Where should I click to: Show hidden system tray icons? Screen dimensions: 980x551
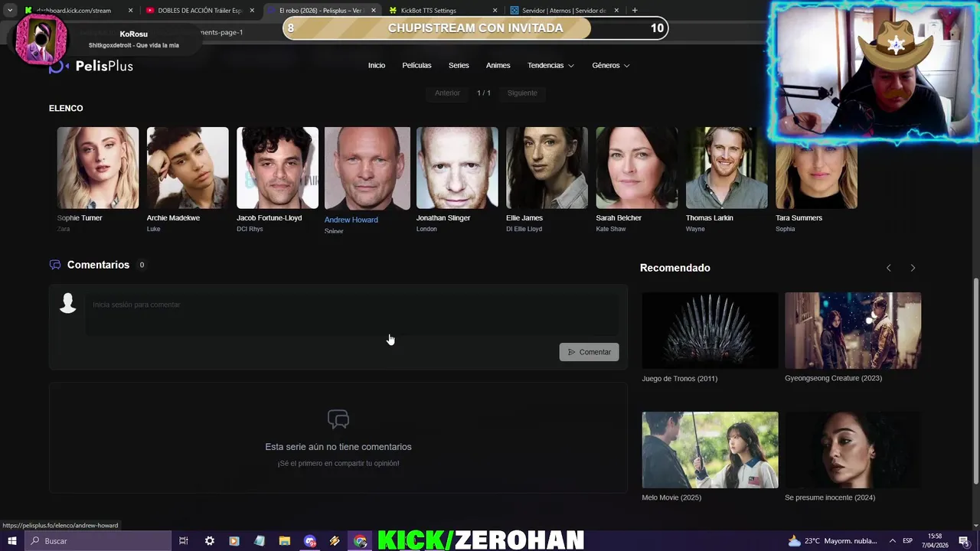[x=892, y=541]
